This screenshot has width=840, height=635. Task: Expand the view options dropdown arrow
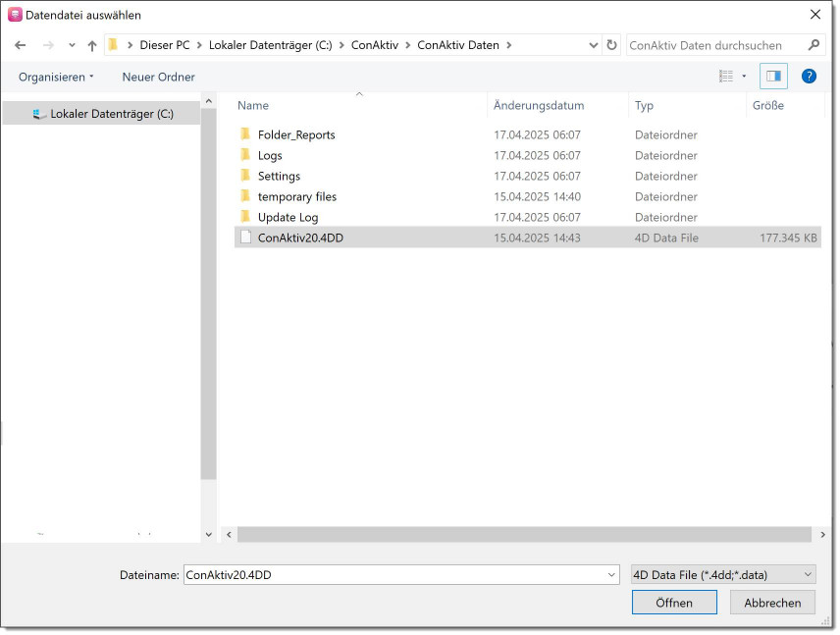(744, 77)
